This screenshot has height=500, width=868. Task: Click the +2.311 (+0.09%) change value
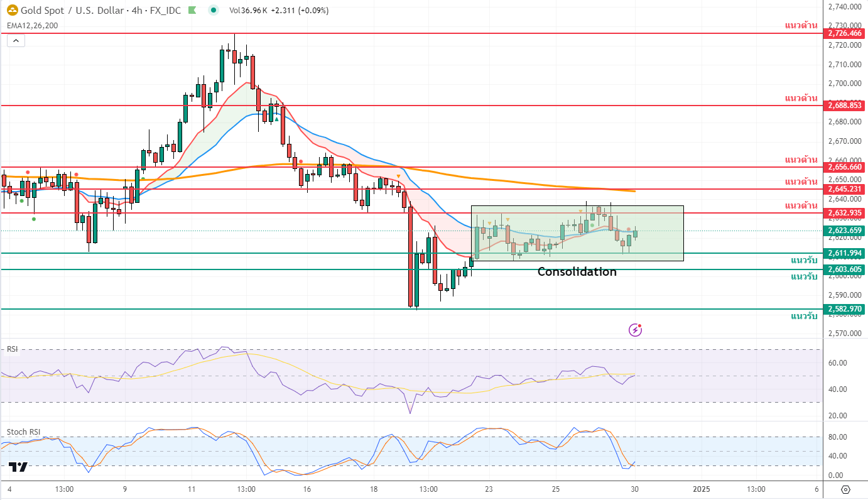click(x=300, y=11)
